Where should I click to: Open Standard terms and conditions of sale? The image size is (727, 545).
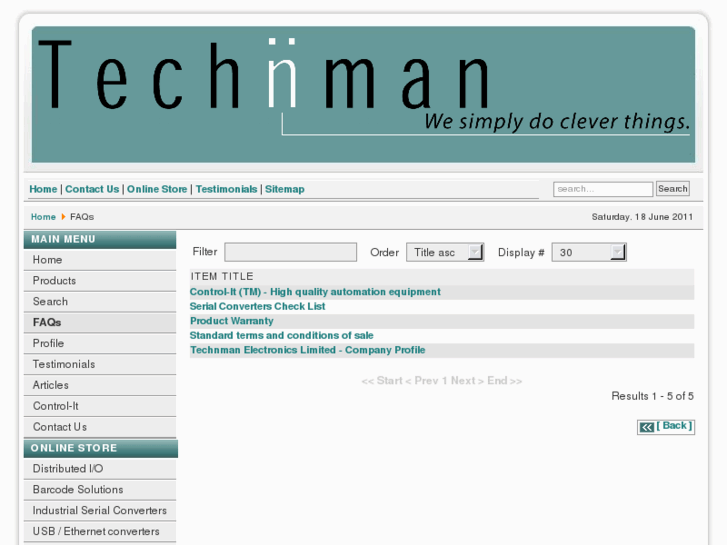281,335
